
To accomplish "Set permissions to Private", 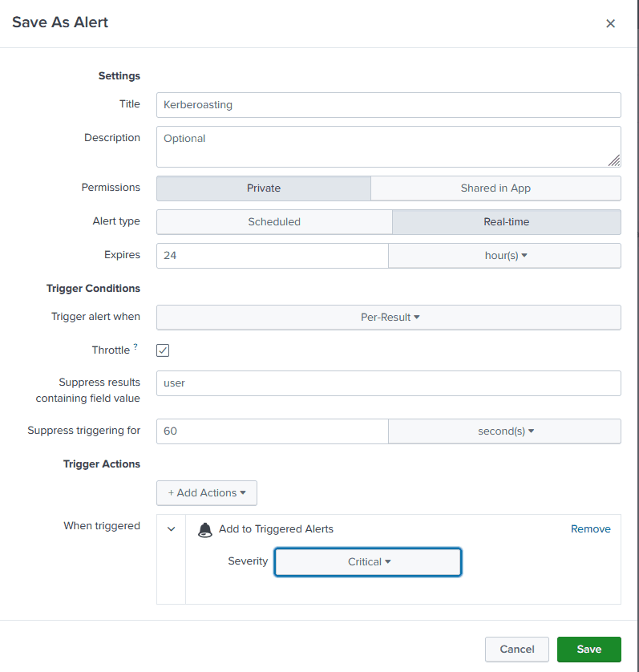I will [263, 188].
